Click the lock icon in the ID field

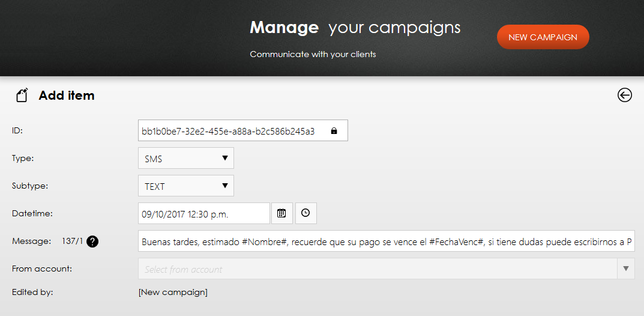[x=334, y=131]
